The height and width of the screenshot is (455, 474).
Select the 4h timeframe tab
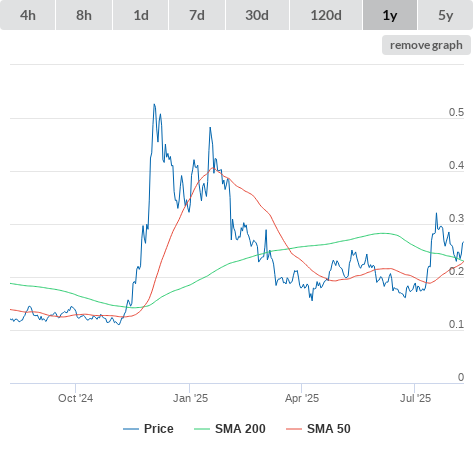28,15
